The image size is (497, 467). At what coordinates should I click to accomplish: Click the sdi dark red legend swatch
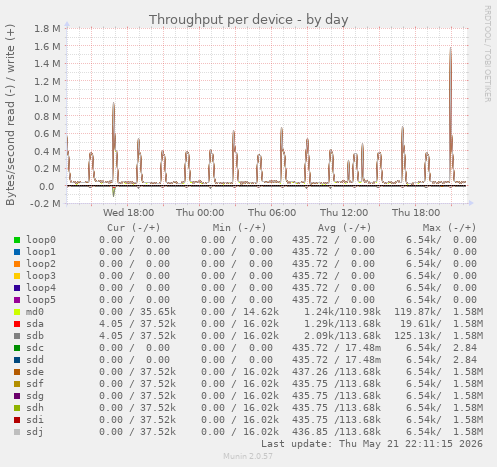click(17, 420)
